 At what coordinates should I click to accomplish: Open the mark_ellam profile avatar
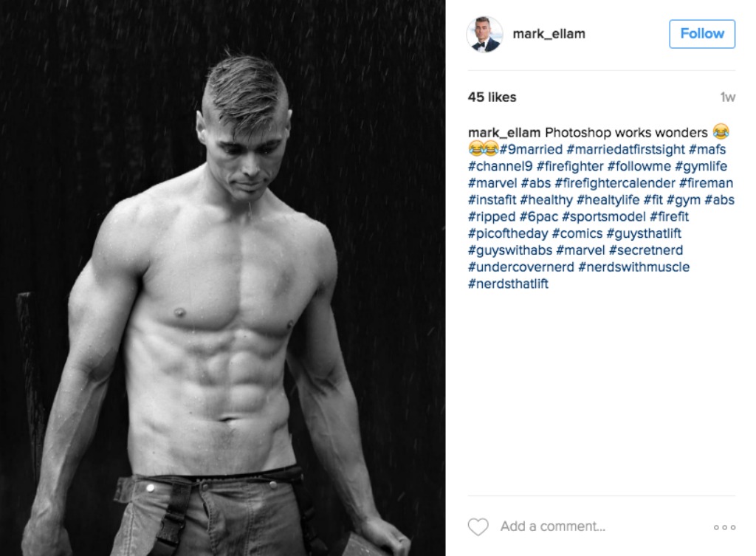[x=484, y=34]
